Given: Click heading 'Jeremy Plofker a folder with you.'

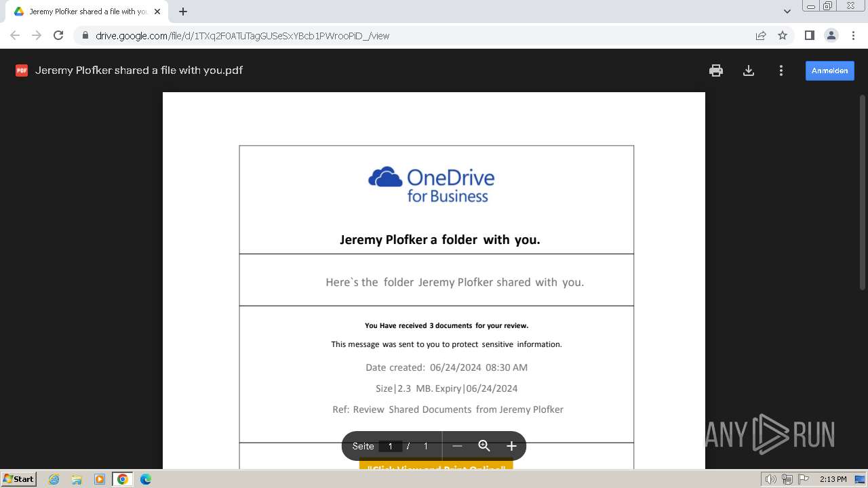Looking at the screenshot, I should click(439, 239).
